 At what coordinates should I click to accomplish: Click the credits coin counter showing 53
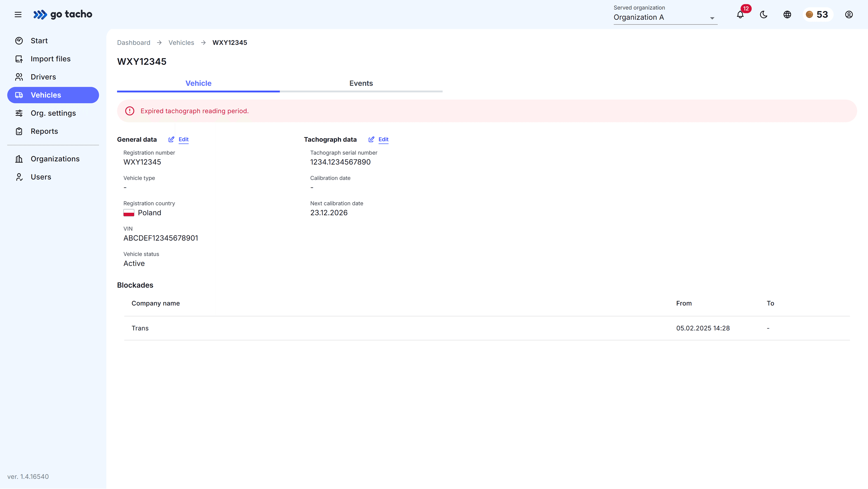(817, 14)
